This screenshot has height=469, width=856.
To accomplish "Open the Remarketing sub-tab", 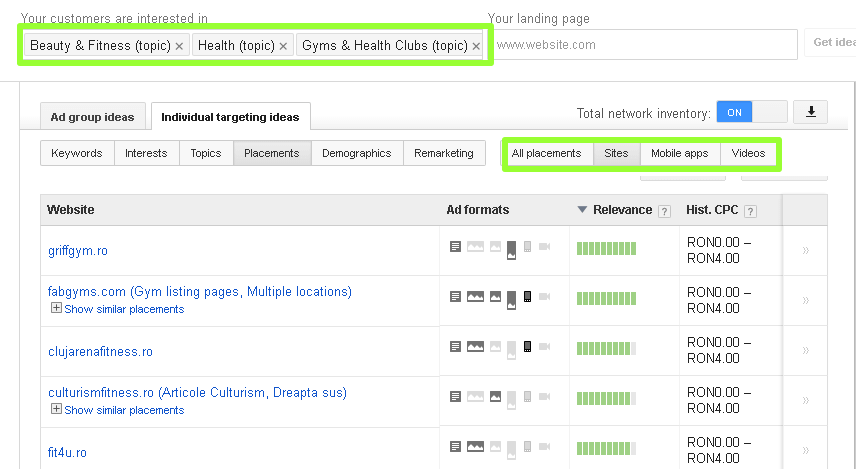I will [x=444, y=153].
